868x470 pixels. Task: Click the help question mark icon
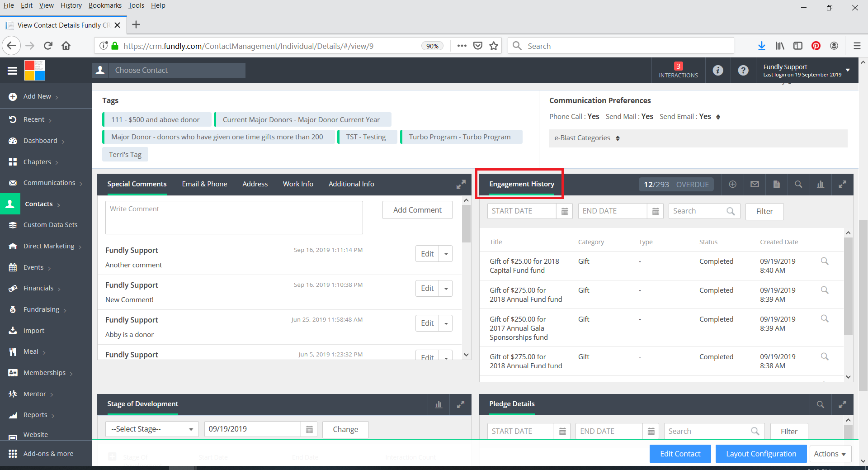click(743, 71)
